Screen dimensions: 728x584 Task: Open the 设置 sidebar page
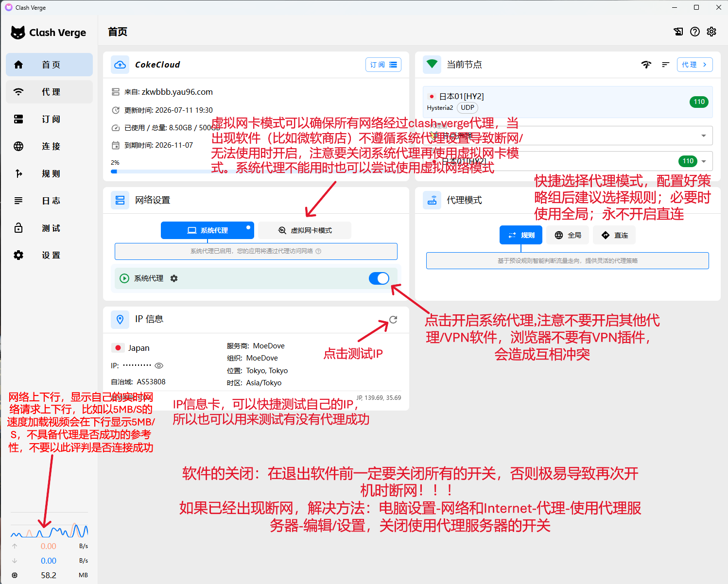[49, 255]
